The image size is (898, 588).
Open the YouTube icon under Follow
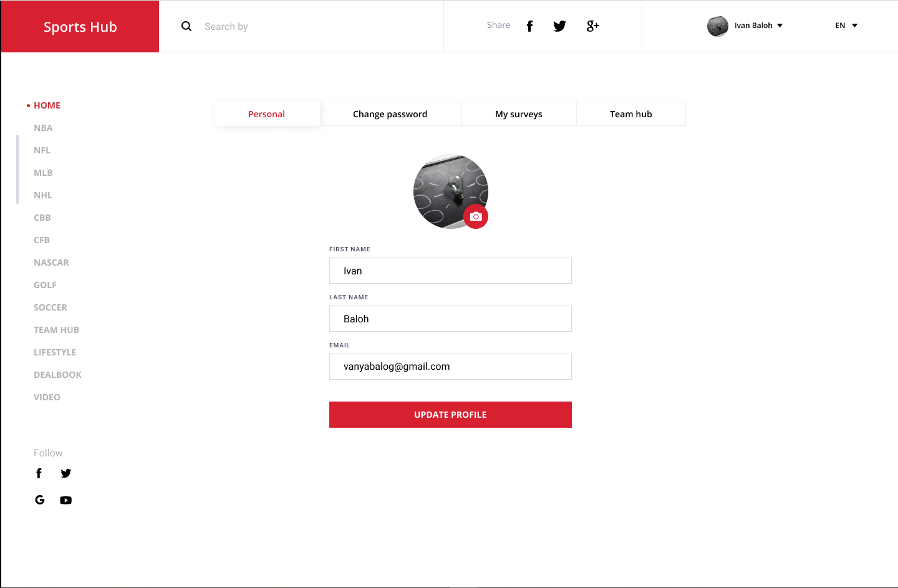[x=66, y=500]
